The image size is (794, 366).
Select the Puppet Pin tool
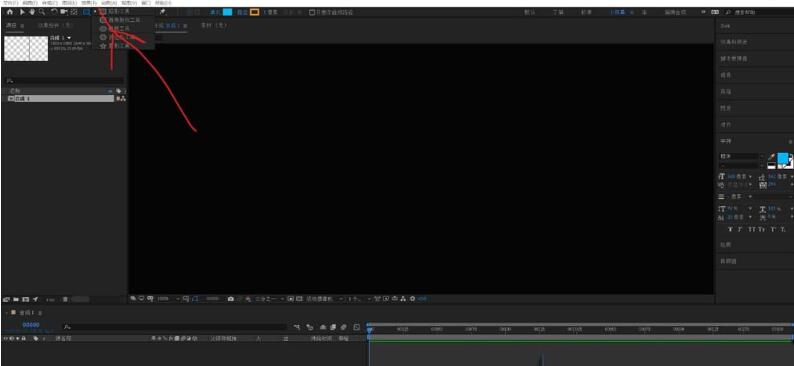[163, 12]
